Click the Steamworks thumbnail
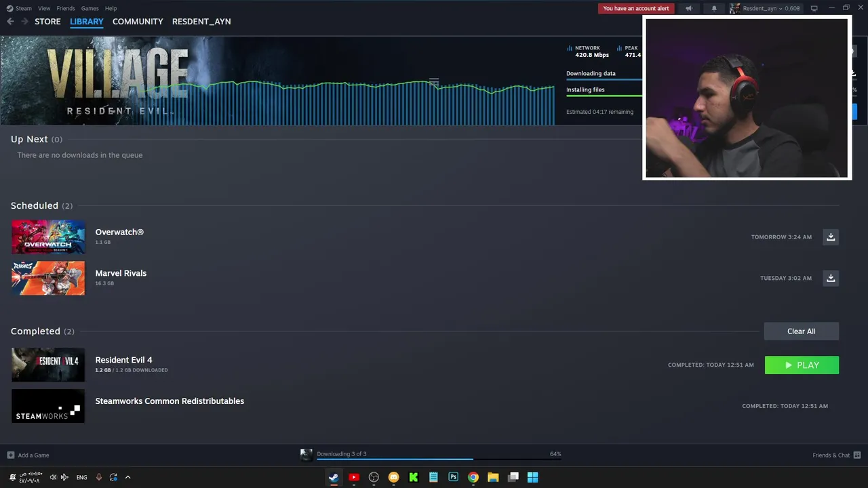This screenshot has width=868, height=488. click(x=48, y=406)
